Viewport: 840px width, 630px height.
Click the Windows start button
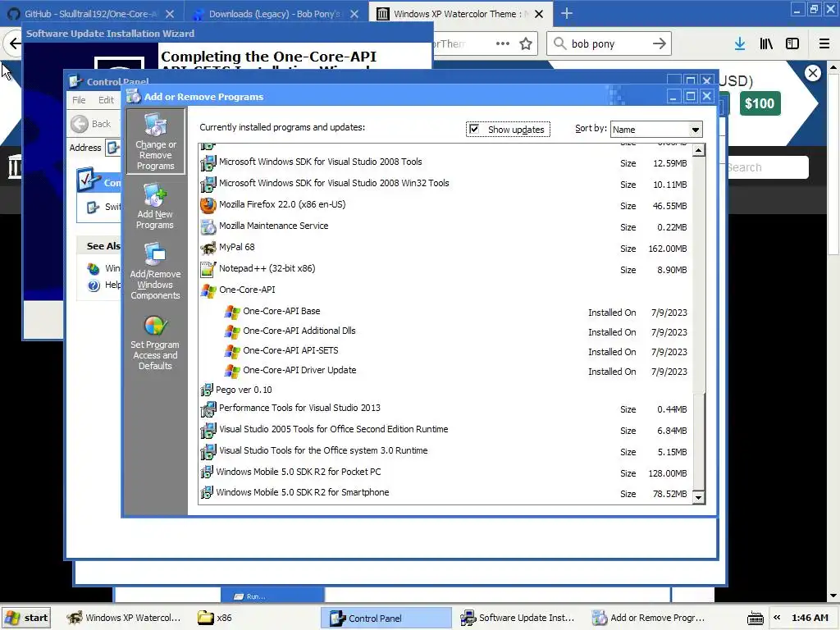point(27,618)
